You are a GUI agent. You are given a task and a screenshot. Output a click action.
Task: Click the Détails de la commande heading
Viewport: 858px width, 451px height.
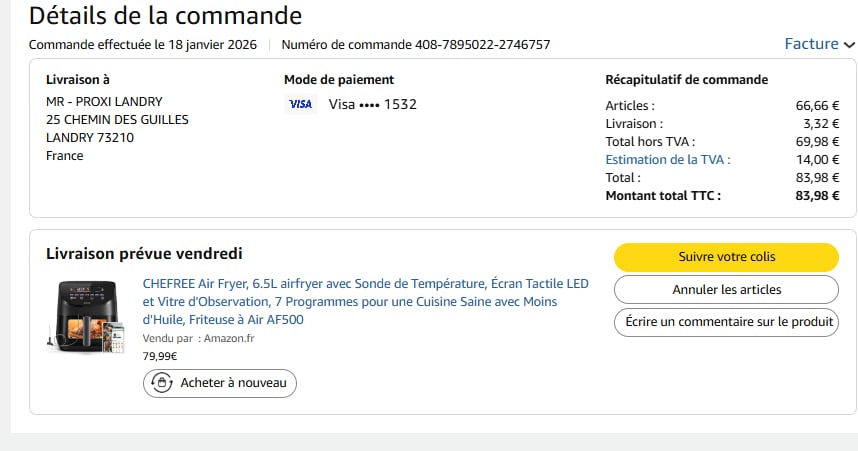[165, 16]
